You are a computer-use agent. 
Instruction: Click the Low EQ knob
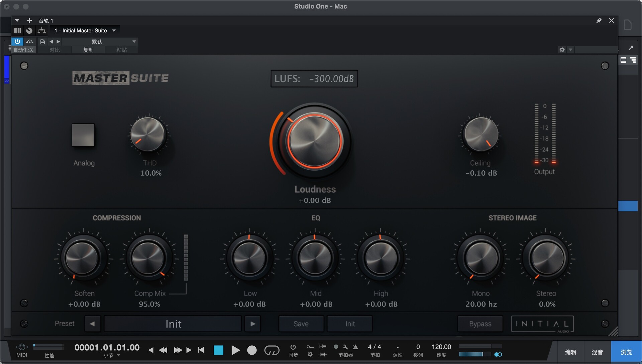pos(249,258)
